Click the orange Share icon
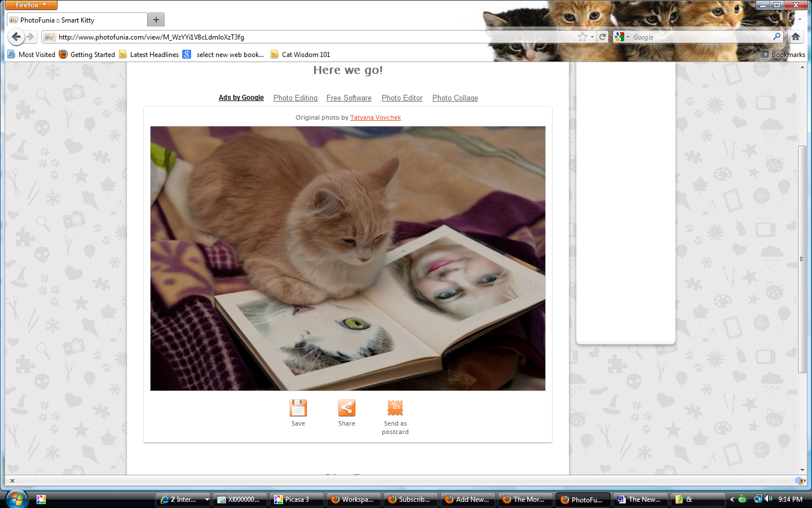 coord(347,408)
